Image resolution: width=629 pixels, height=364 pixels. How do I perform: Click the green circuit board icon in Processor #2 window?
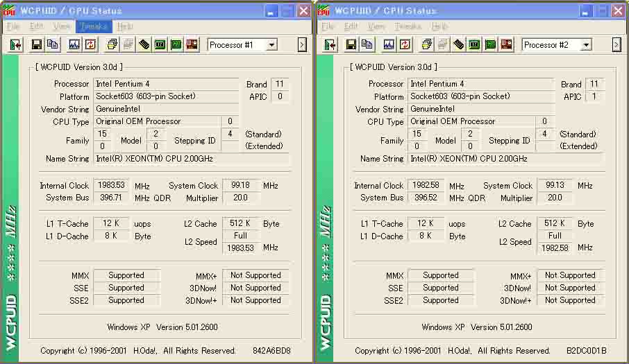coord(491,44)
